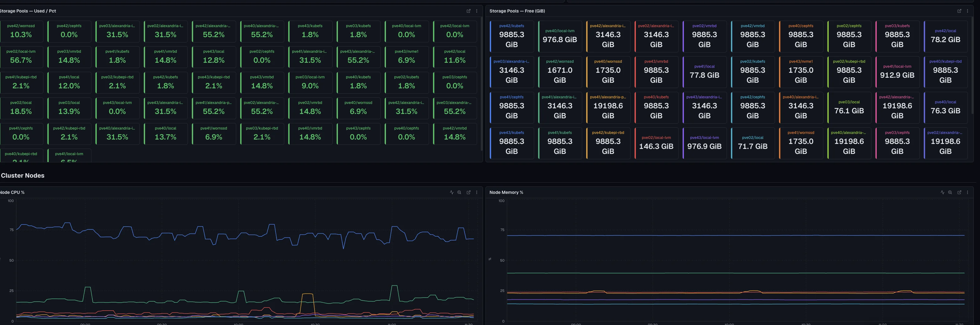The width and height of the screenshot is (980, 325).
Task: Click the Used/Pct panel vertical scrollbar
Action: pos(481,84)
